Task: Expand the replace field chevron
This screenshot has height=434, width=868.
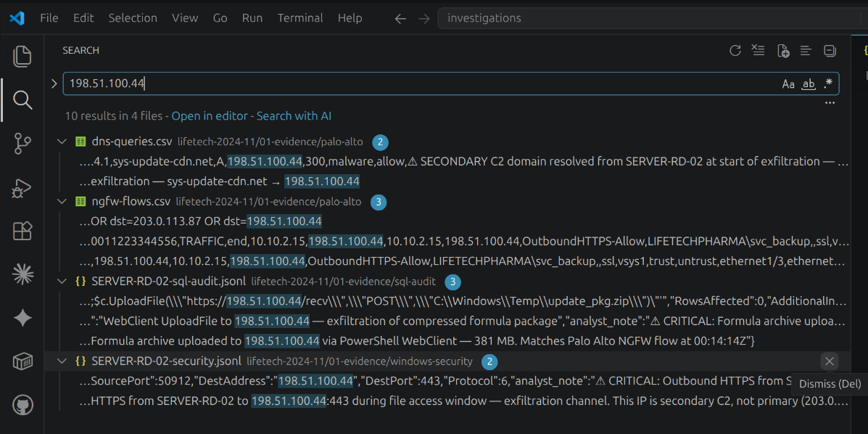Action: point(54,83)
